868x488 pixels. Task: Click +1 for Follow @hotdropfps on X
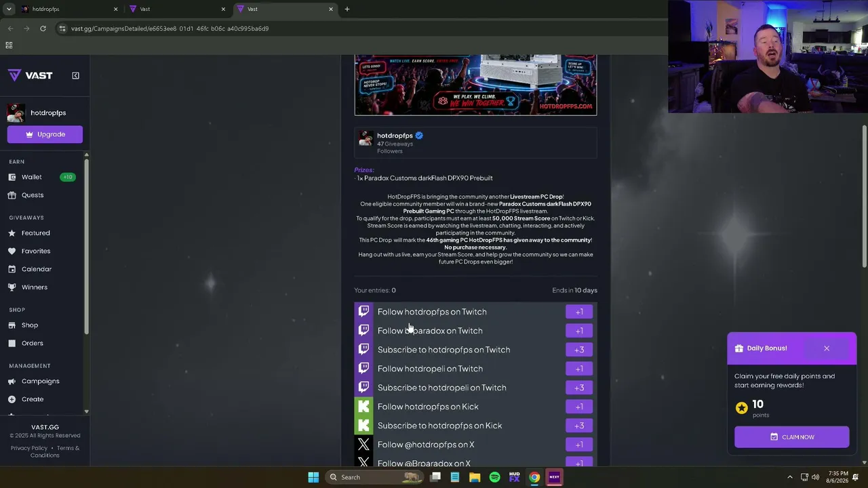(579, 445)
